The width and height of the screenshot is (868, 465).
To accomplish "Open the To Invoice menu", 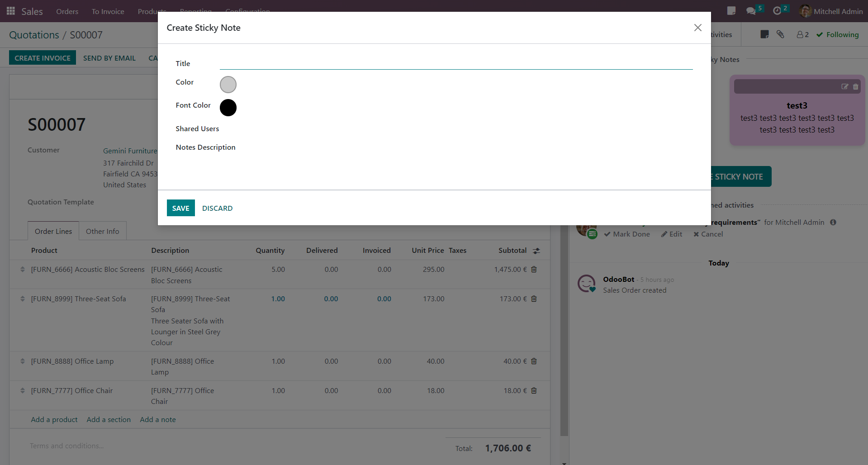I will (108, 11).
